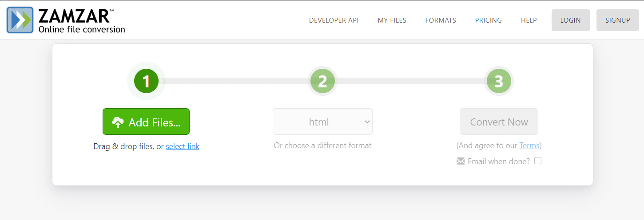Open the Developer API menu item

click(334, 20)
